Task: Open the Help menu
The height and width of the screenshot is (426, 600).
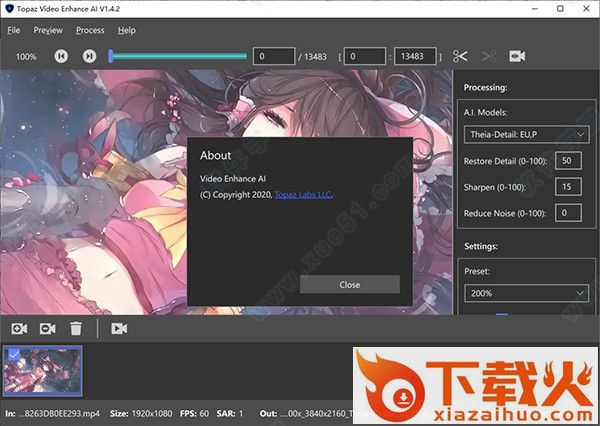Action: [127, 30]
